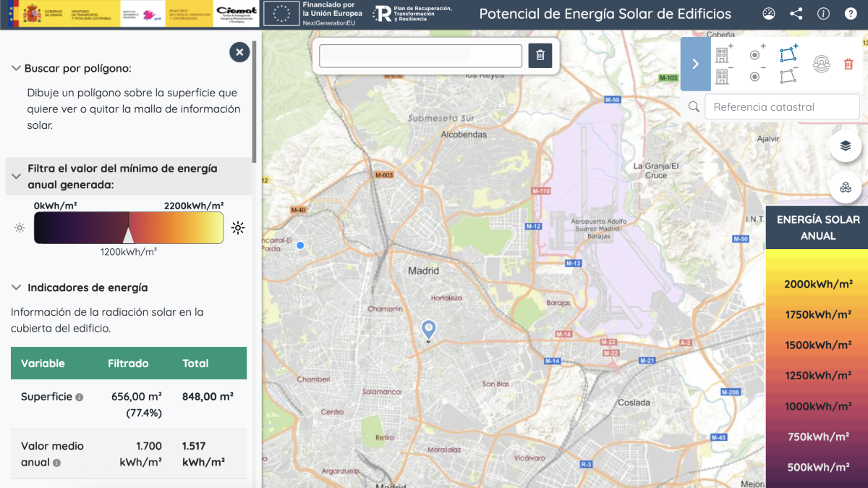Screen dimensions: 868x488
Task: Click the share icon in the header
Action: (796, 13)
